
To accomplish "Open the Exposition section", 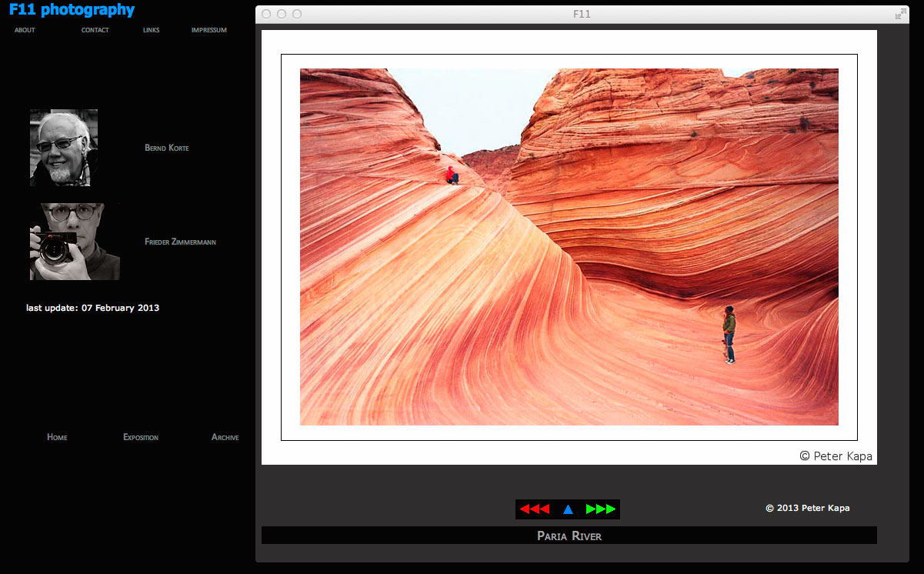I will [141, 437].
